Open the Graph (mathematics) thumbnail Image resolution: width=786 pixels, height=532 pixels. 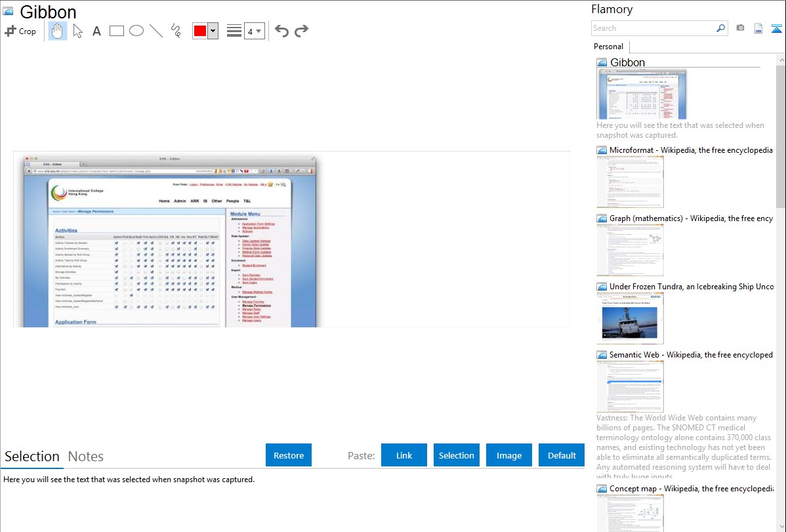tap(630, 250)
